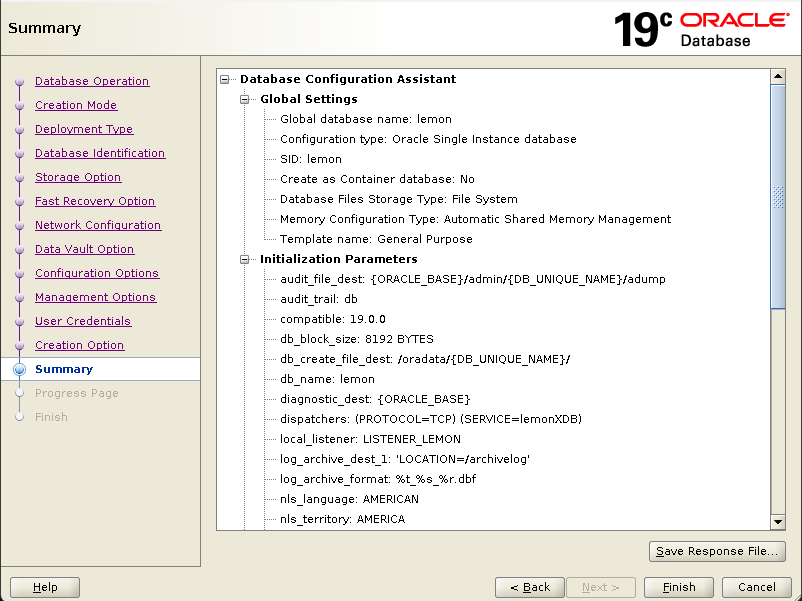Viewport: 802px width, 601px height.
Task: Go to the Configuration Options step
Action: click(97, 273)
